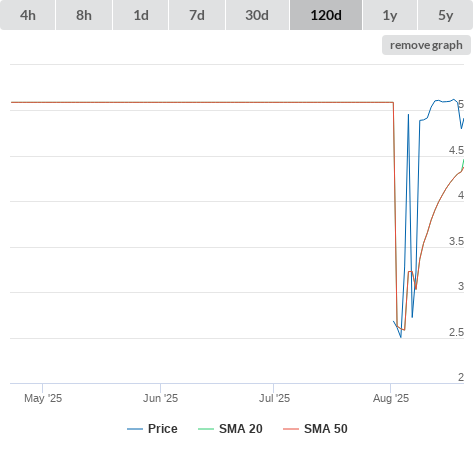
Task: Click the 2.5 y-axis value
Action: [456, 332]
